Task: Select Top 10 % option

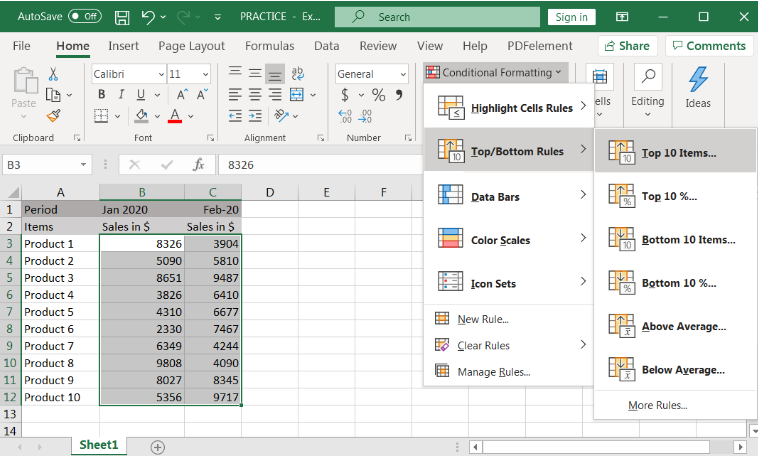Action: (675, 196)
